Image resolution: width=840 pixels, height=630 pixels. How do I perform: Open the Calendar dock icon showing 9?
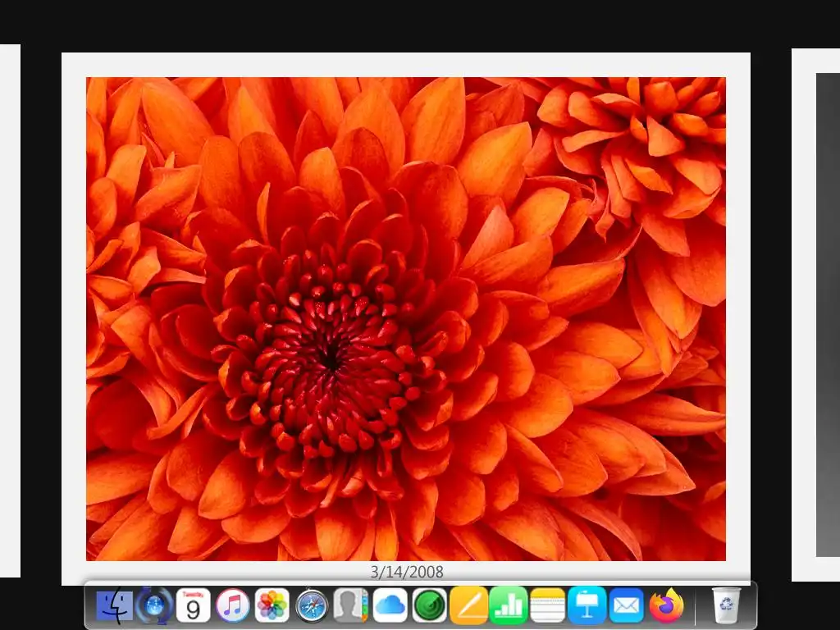tap(194, 605)
